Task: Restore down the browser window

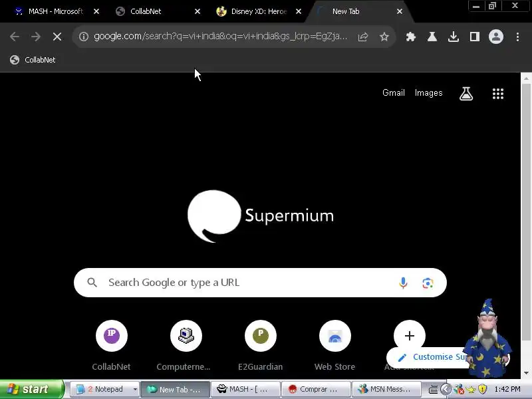Action: pyautogui.click(x=492, y=6)
